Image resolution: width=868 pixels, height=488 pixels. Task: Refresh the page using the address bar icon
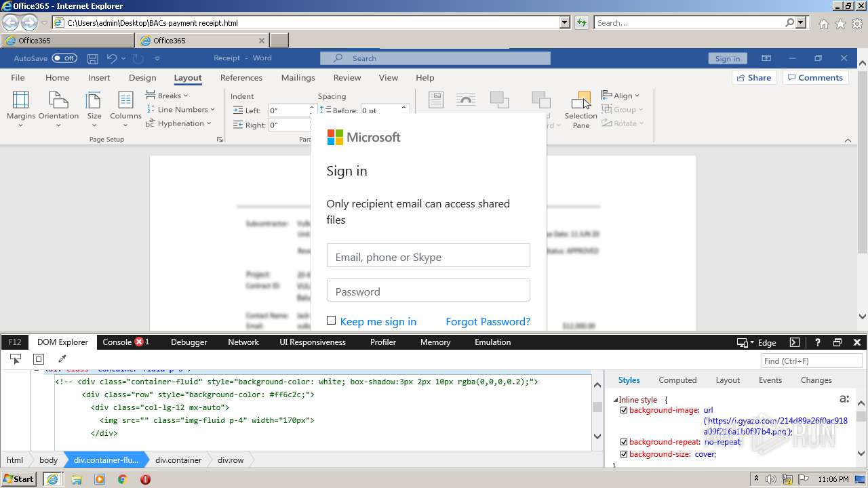tap(582, 22)
